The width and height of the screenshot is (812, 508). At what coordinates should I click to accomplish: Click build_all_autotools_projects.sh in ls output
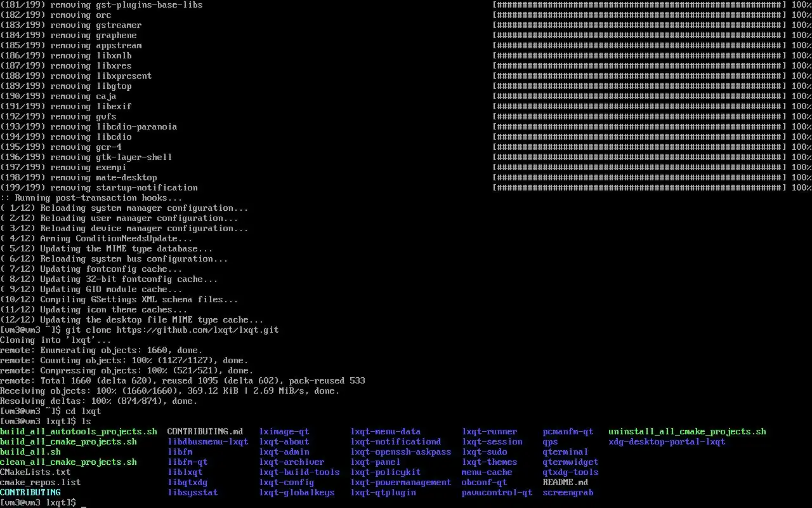point(79,432)
